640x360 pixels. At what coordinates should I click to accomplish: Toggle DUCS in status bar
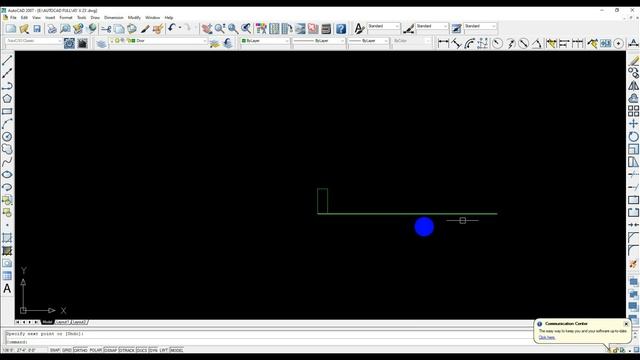coord(142,350)
